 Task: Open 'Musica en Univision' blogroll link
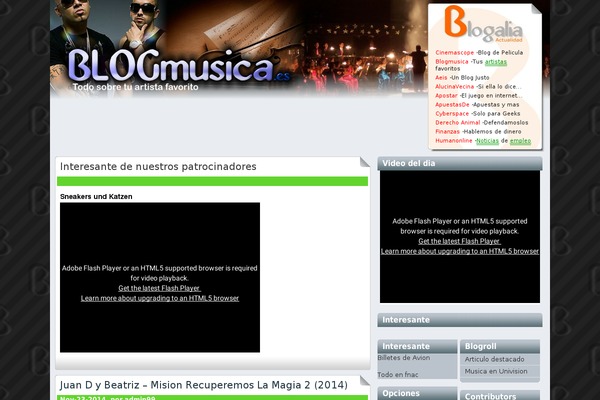pyautogui.click(x=496, y=371)
